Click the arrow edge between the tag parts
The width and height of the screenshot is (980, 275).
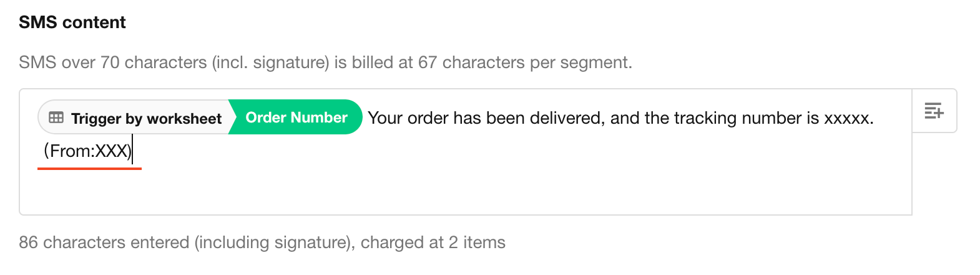pyautogui.click(x=231, y=117)
